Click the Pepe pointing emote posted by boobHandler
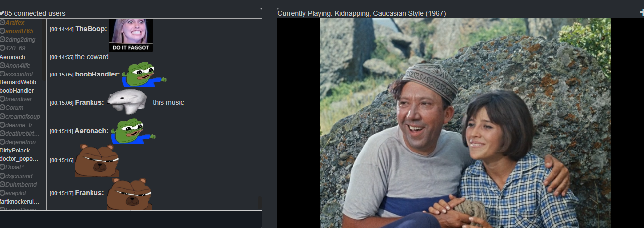This screenshot has width=644, height=228. click(144, 75)
